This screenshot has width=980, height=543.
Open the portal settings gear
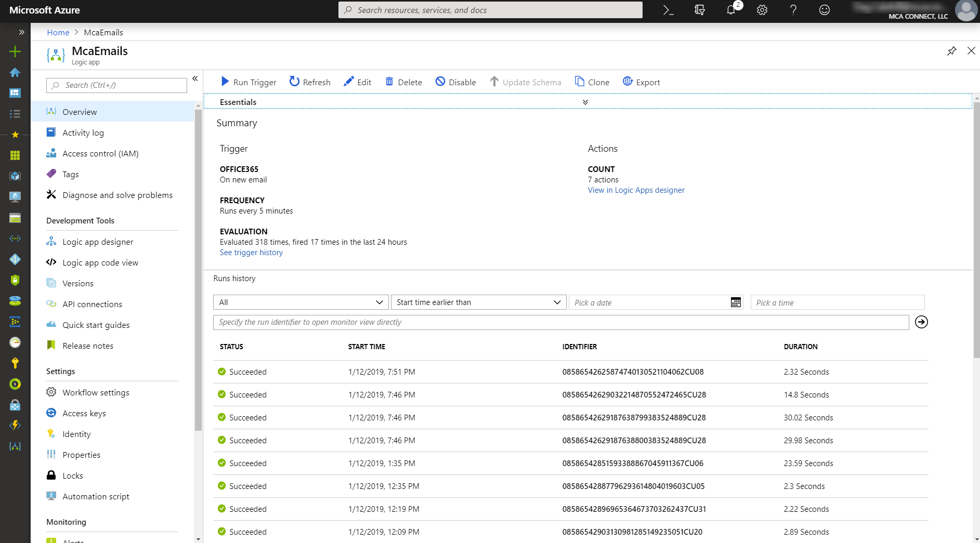click(x=762, y=10)
